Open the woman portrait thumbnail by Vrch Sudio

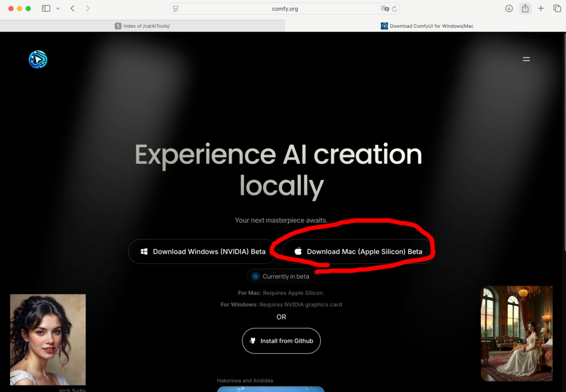[48, 340]
